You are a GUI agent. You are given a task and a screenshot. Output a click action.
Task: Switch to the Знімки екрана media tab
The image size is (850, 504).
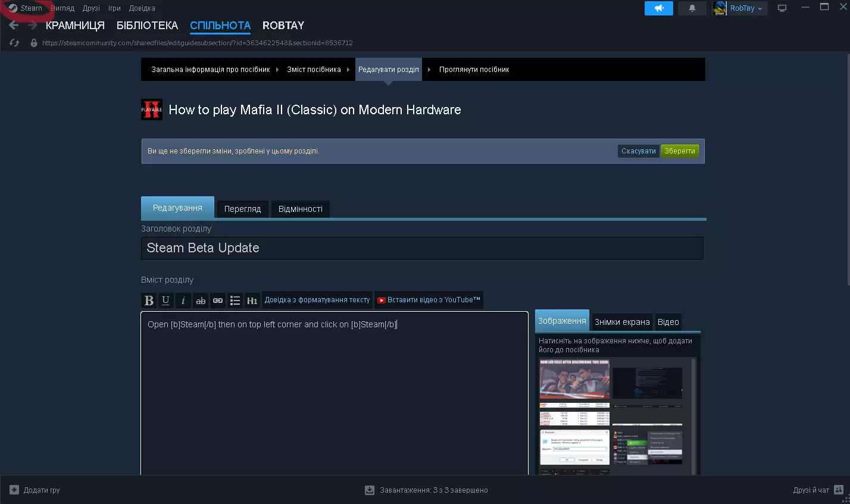[622, 322]
